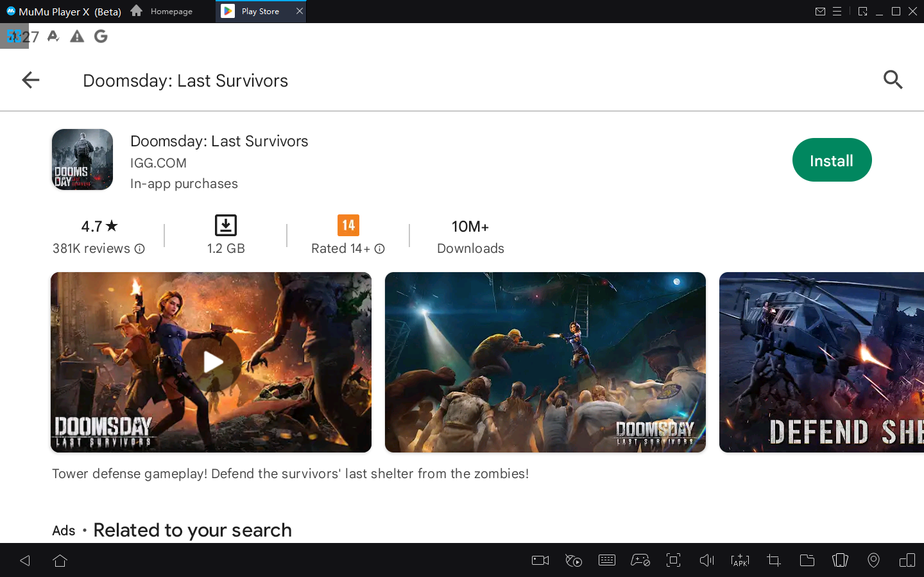Start screen recording with the camera icon

(540, 560)
